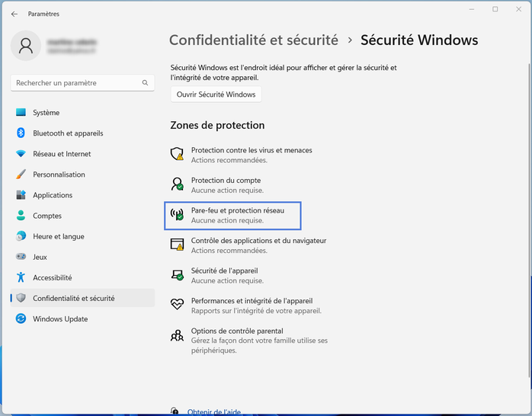Open the Système settings category
This screenshot has height=416, width=532.
(46, 113)
